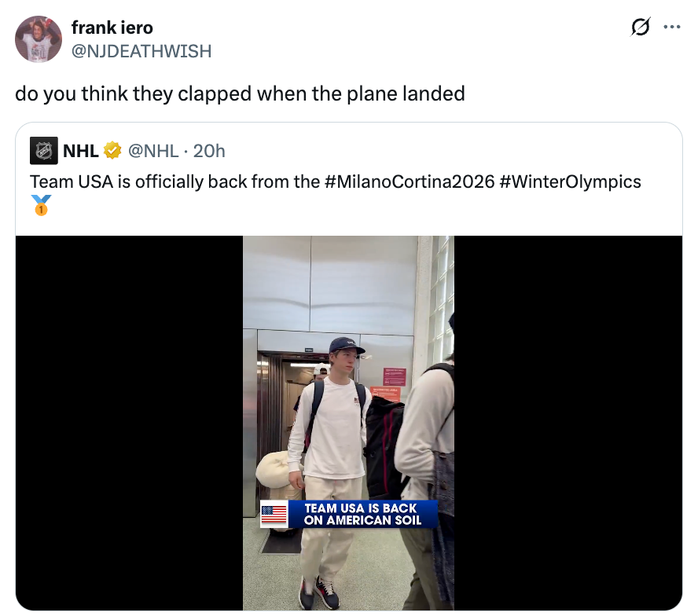The width and height of the screenshot is (698, 616).
Task: Visit the @NJDEATHWISH handle
Action: point(141,51)
